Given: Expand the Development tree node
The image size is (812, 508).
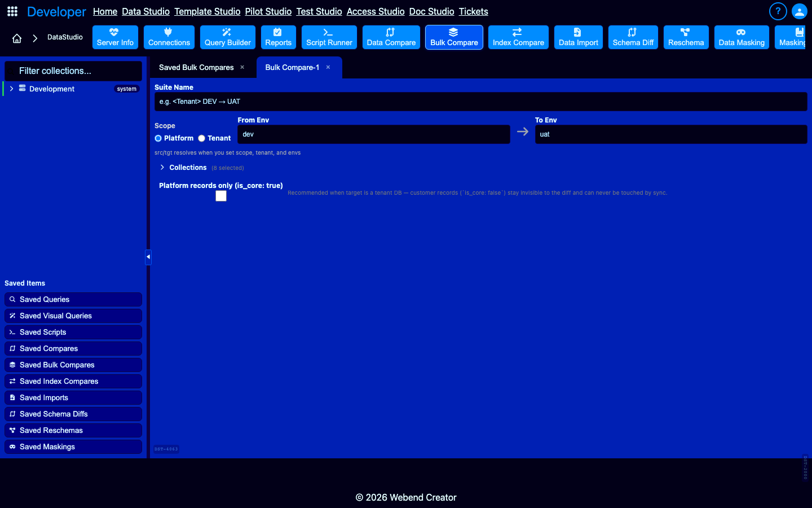Looking at the screenshot, I should 11,89.
